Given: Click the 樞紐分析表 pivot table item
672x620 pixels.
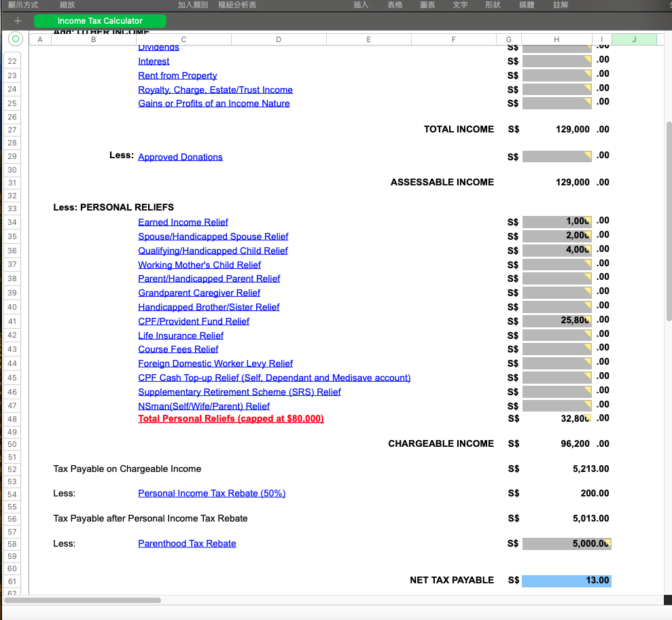Looking at the screenshot, I should (237, 5).
